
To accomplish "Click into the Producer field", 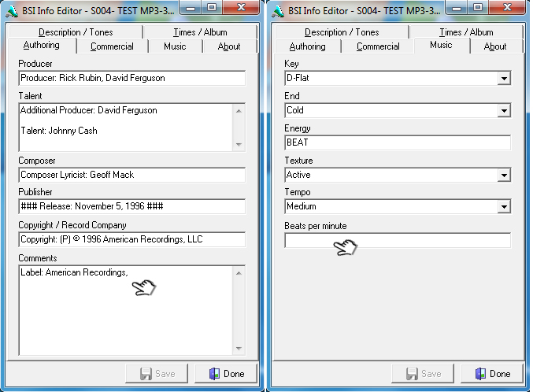I will (x=132, y=78).
